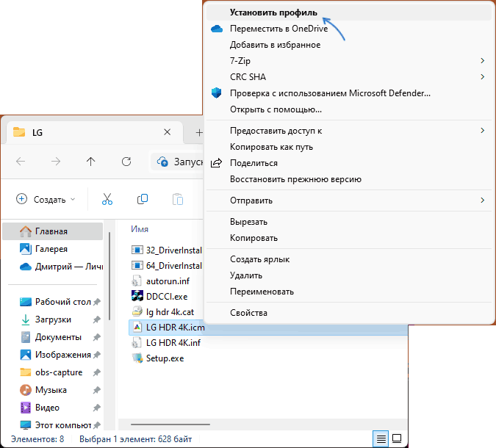Expand chevron beside 'Отправить'
This screenshot has height=448, width=496.
tap(482, 200)
